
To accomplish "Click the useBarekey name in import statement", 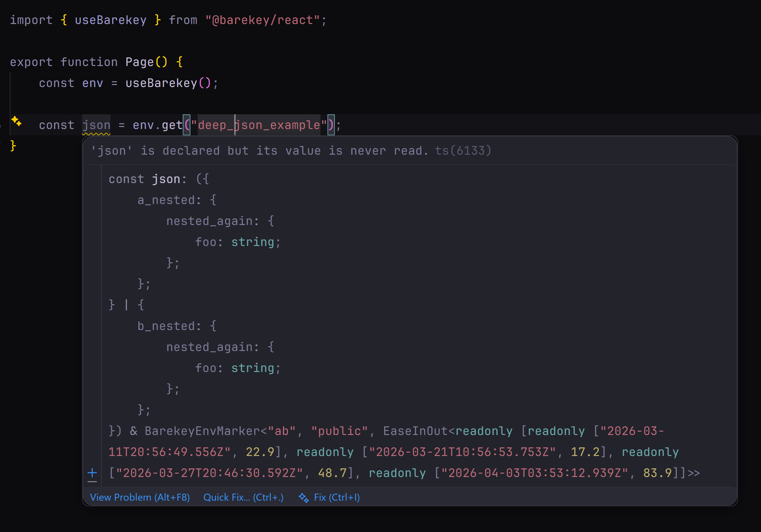I will tap(110, 20).
